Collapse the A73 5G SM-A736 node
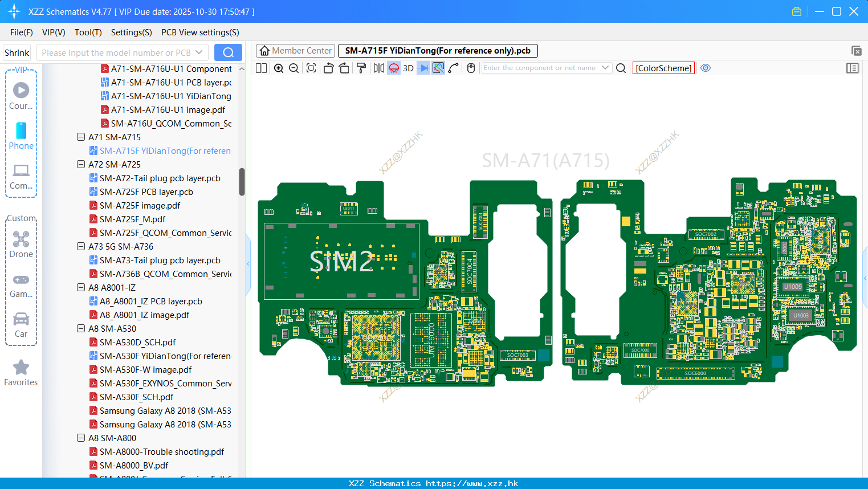This screenshot has height=489, width=868. click(81, 246)
